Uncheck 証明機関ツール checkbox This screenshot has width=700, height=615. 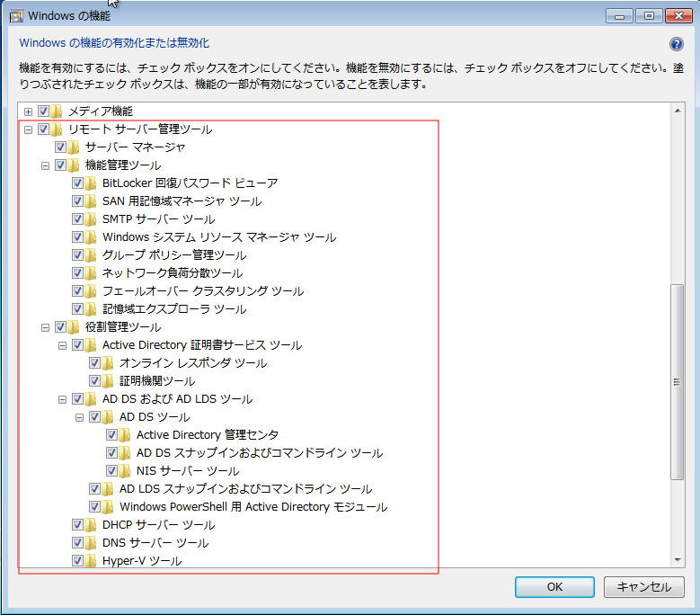click(94, 381)
